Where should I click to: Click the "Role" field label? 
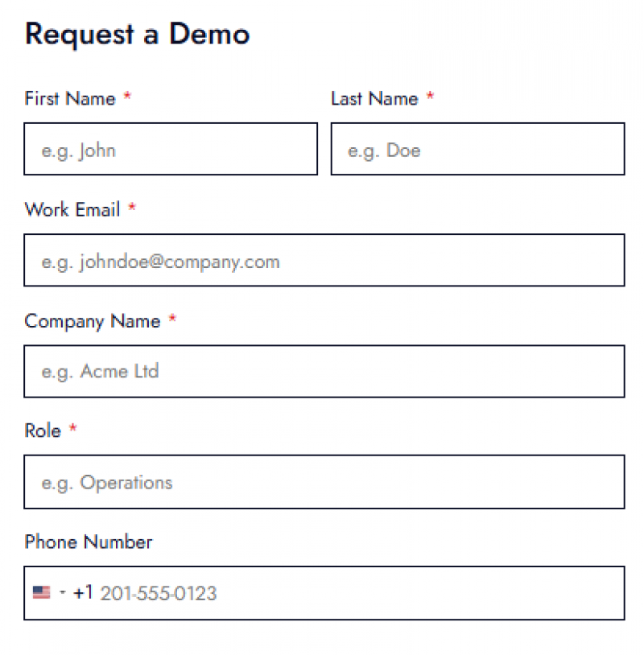point(43,430)
